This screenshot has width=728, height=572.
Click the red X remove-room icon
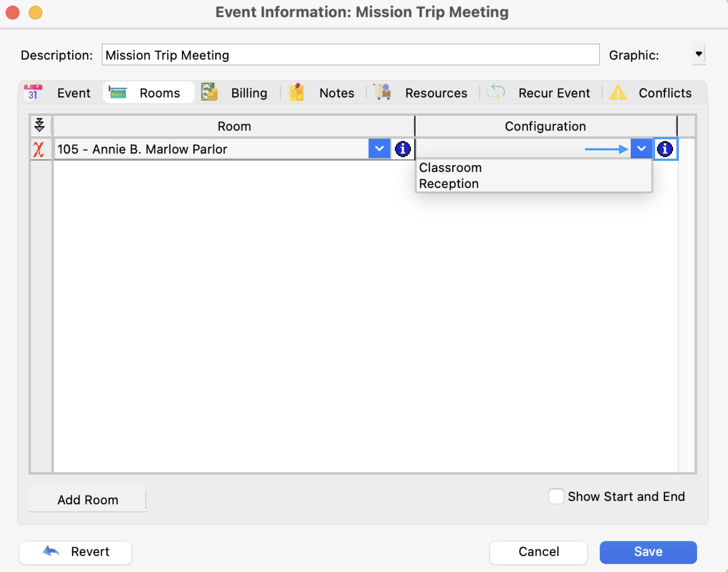(x=39, y=149)
